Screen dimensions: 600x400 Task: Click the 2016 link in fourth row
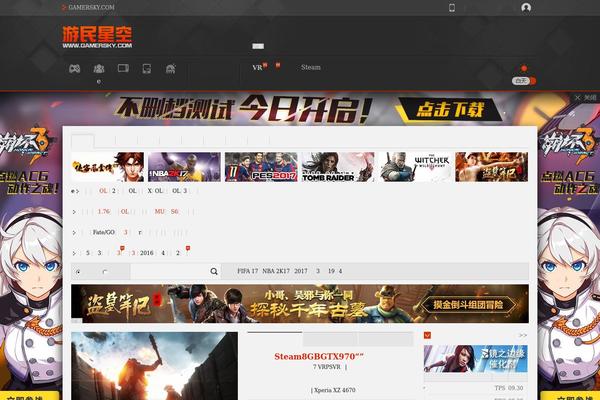click(x=147, y=253)
